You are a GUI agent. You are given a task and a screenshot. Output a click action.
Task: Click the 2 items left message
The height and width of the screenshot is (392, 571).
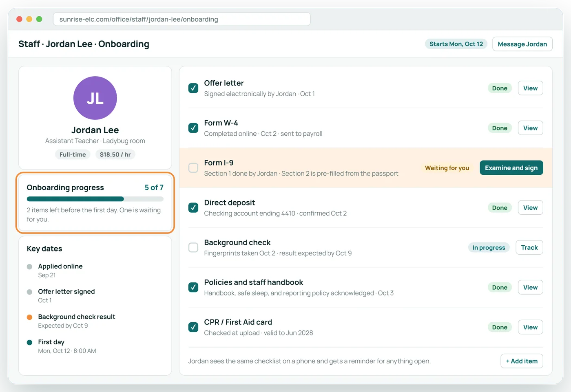[94, 215]
